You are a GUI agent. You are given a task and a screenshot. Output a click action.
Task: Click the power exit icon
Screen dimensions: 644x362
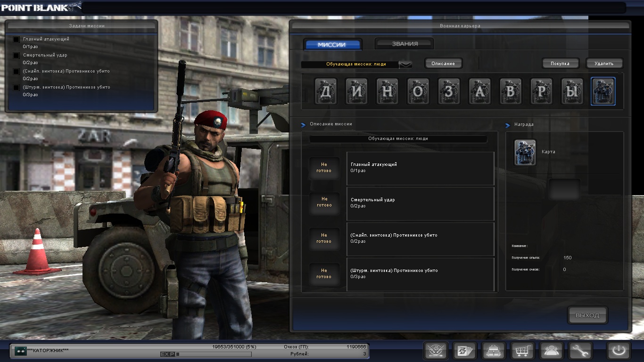[x=619, y=351]
